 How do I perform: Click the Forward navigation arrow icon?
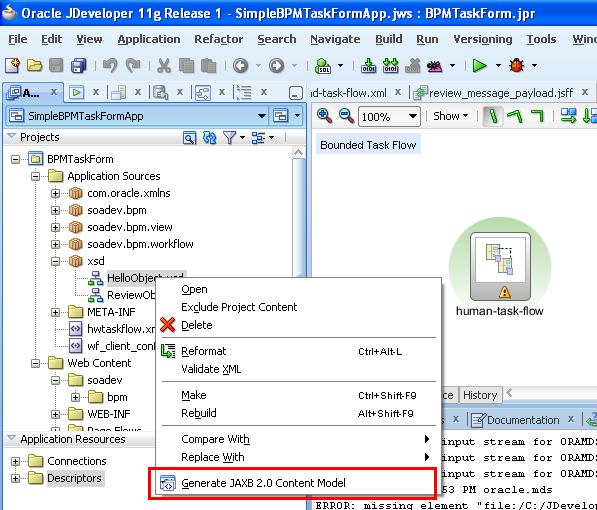coord(276,66)
